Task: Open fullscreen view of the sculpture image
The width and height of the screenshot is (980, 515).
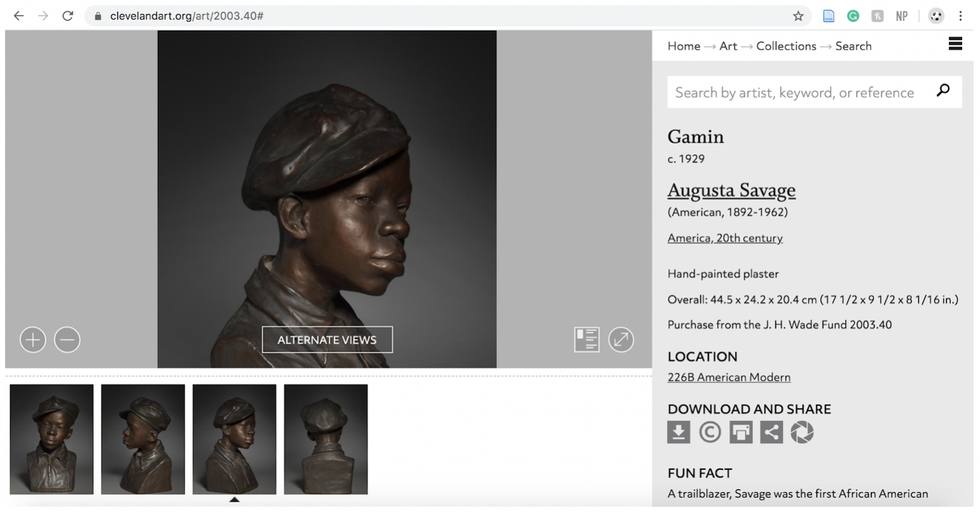Action: pyautogui.click(x=620, y=340)
